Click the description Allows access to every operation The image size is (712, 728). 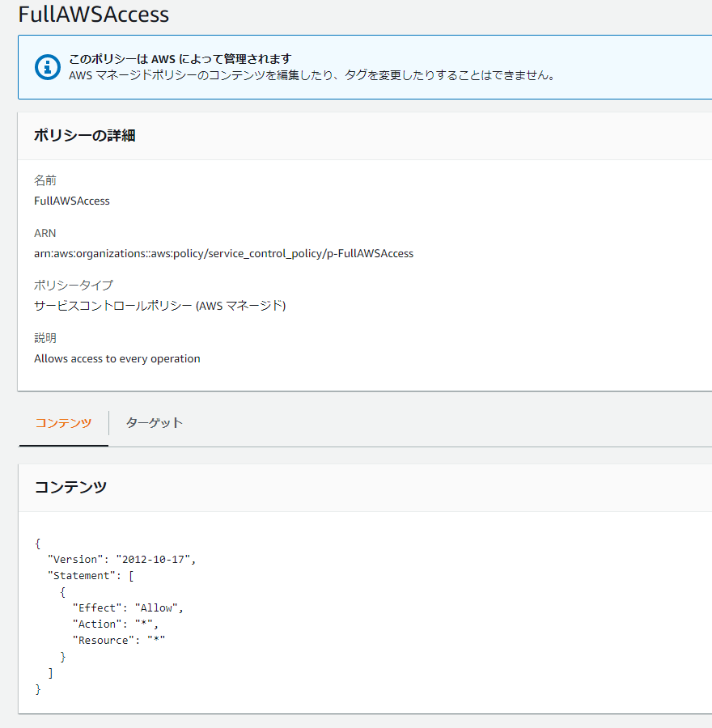(117, 359)
